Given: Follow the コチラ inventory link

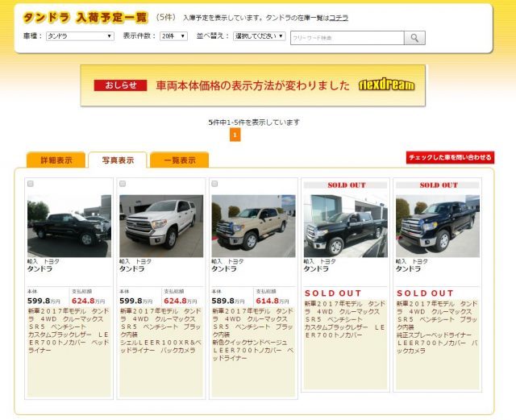Looking at the screenshot, I should click(339, 18).
